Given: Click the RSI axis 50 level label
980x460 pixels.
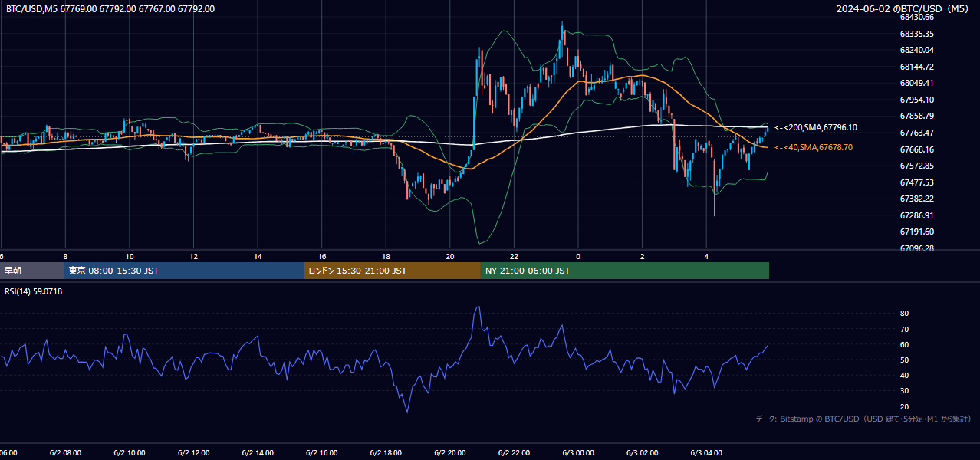Looking at the screenshot, I should click(904, 360).
